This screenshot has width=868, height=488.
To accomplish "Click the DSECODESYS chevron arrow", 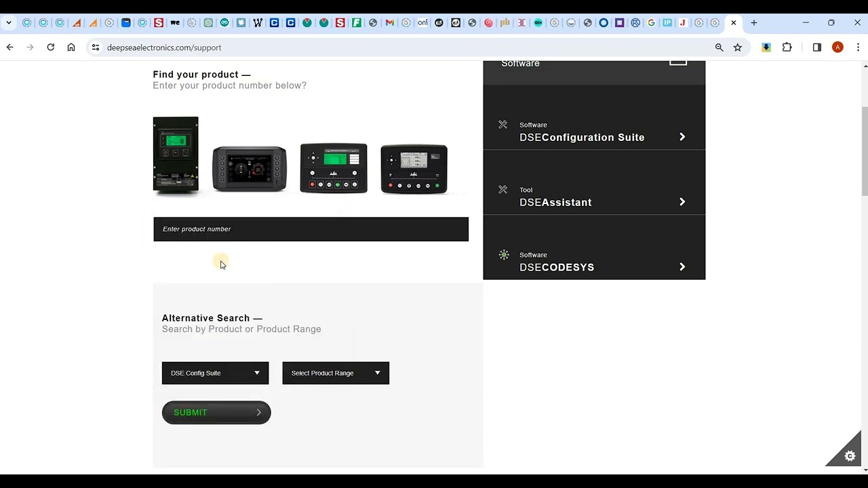I will (682, 267).
